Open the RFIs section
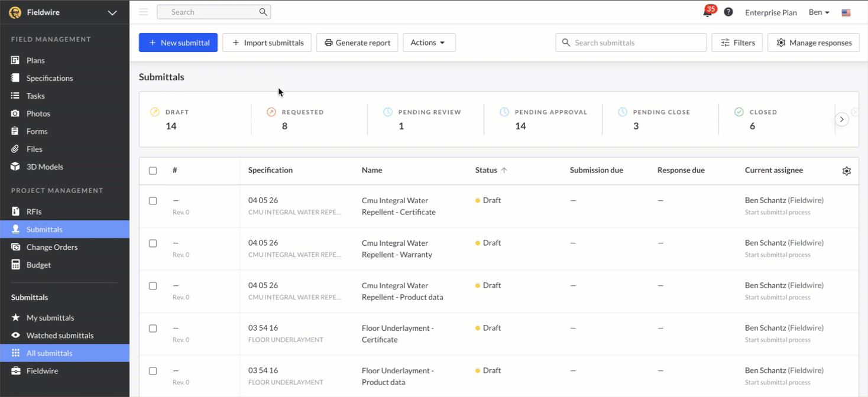The image size is (868, 397). point(34,211)
